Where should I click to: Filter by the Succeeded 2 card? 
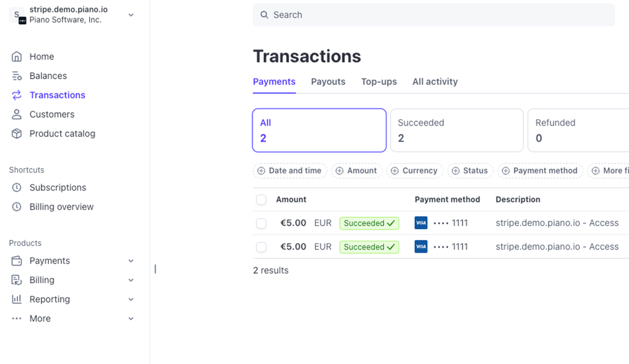457,131
